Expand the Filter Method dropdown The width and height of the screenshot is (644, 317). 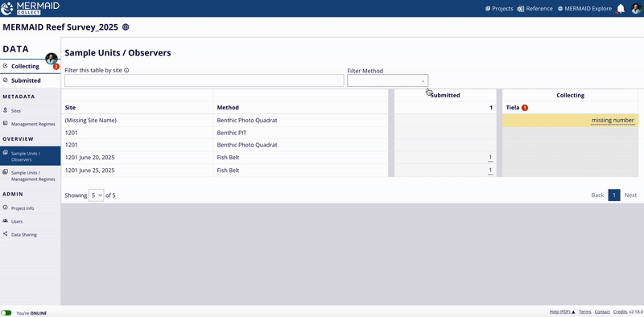coord(388,81)
